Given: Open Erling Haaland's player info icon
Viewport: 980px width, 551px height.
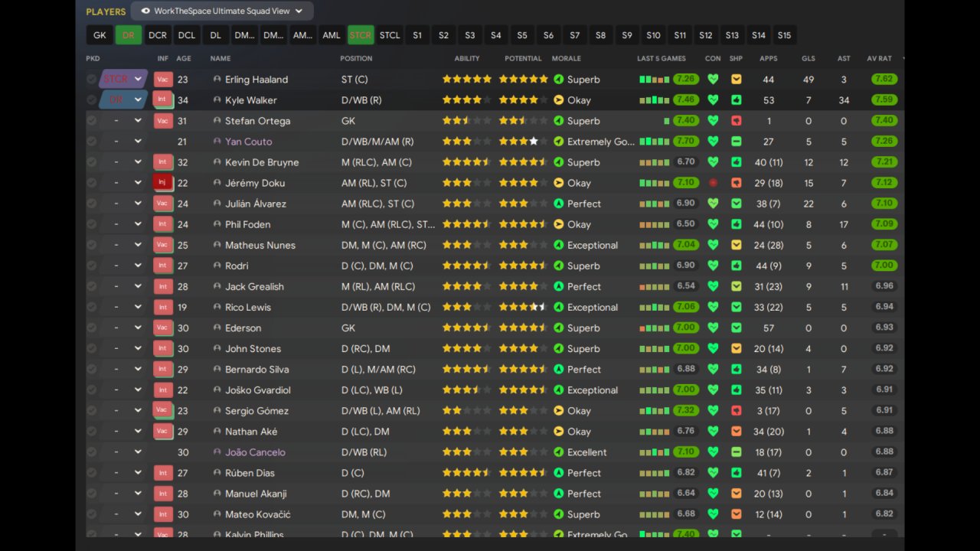Looking at the screenshot, I should (x=217, y=80).
